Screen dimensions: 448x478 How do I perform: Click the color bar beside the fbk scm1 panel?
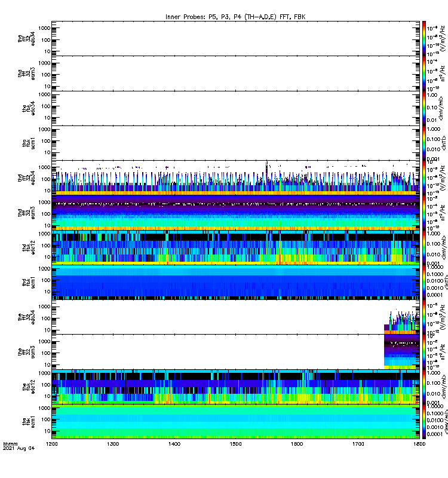pyautogui.click(x=424, y=422)
